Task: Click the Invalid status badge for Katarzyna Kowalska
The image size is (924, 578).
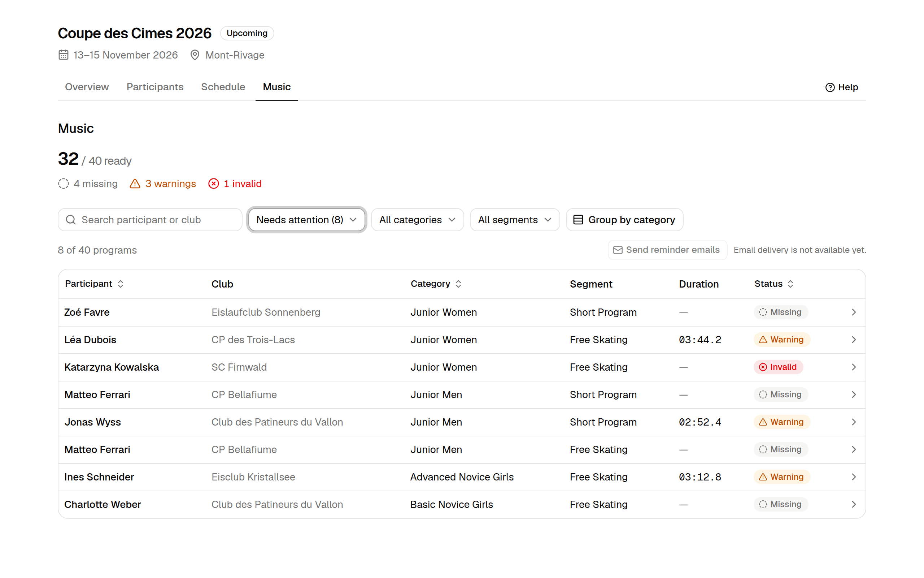Action: 778,367
